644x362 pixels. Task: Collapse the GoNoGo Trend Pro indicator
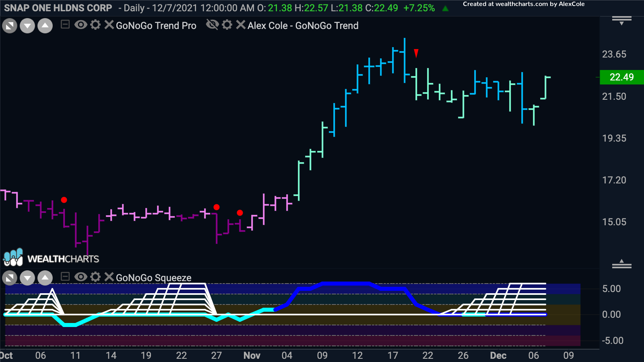pos(65,25)
